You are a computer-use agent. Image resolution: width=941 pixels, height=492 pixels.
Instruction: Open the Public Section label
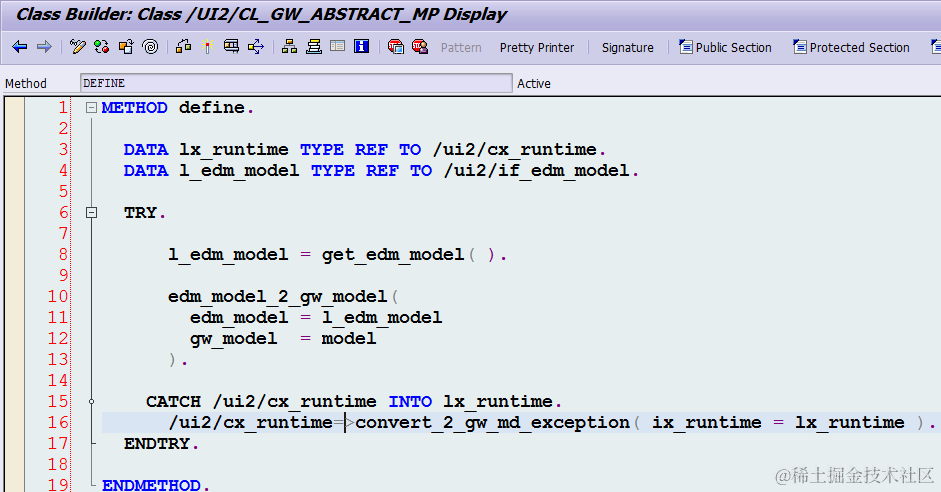(x=733, y=47)
